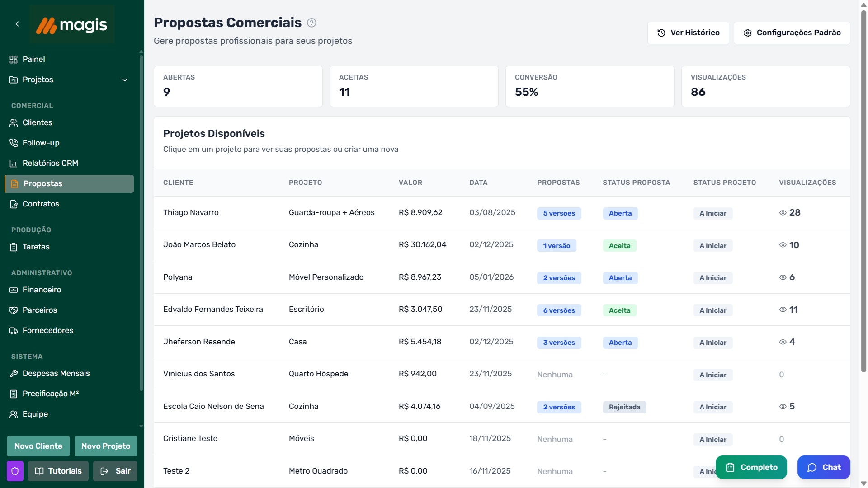Click the Magis logo
The image size is (868, 488).
pos(72,25)
